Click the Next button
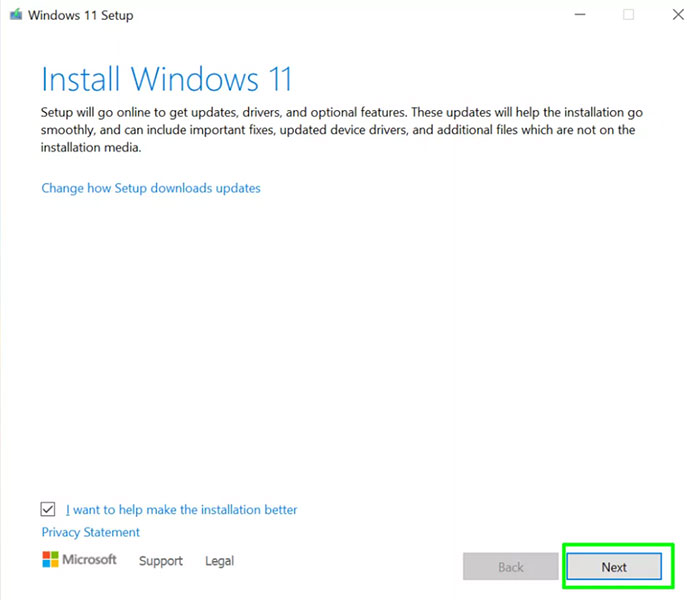Screen dimensions: 700x600 614,567
